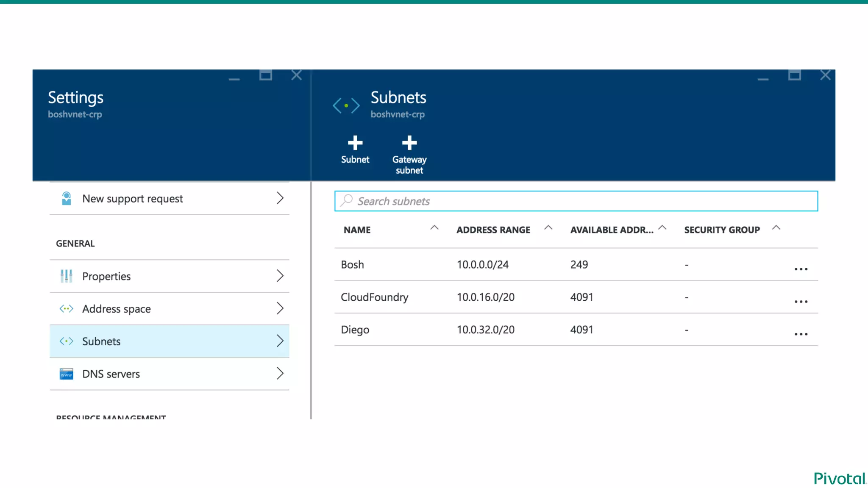Image resolution: width=868 pixels, height=488 pixels.
Task: Open the Diego subnet entry
Action: click(355, 330)
